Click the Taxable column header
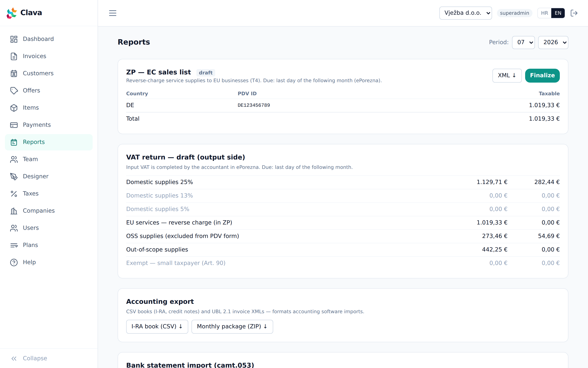The image size is (588, 368). coord(549,94)
